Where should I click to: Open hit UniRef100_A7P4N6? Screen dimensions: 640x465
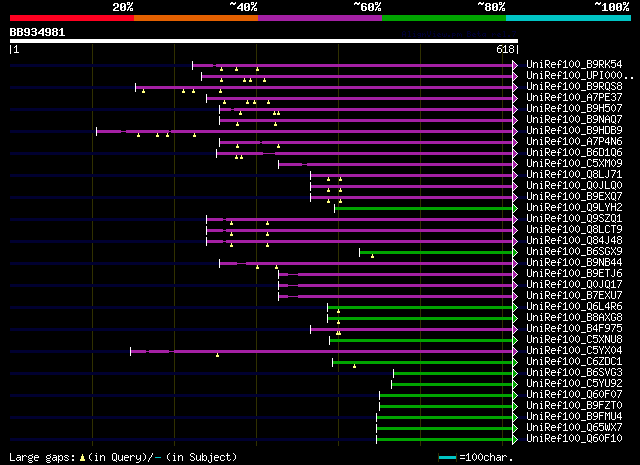(574, 142)
